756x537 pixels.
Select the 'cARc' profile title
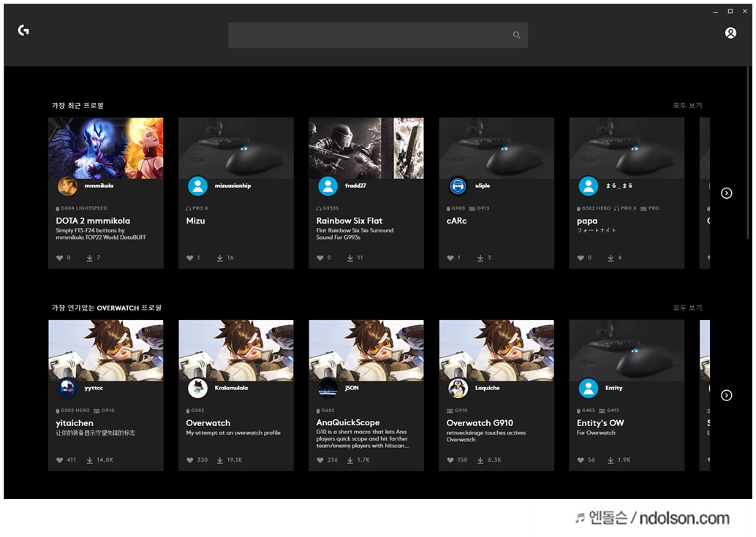pyautogui.click(x=456, y=221)
